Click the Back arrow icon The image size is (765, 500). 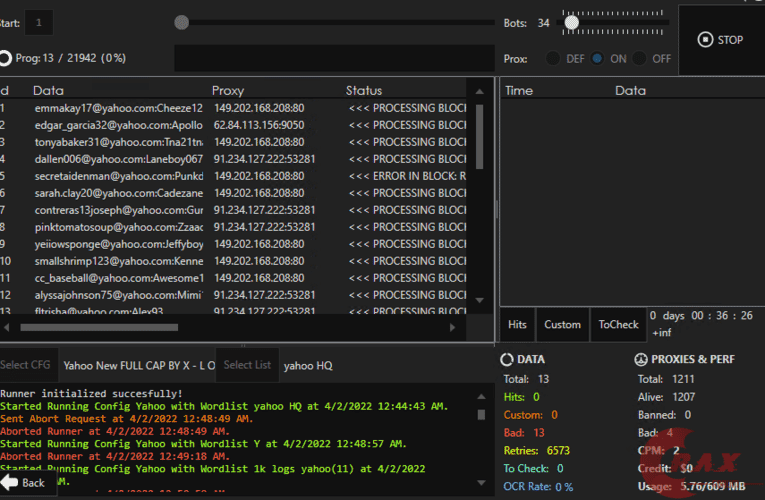coord(9,483)
